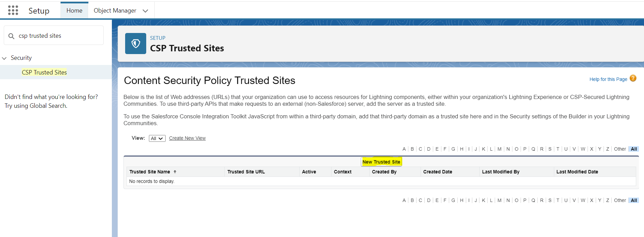The image size is (644, 237).
Task: Select Other in the top rolodex
Action: tap(620, 149)
